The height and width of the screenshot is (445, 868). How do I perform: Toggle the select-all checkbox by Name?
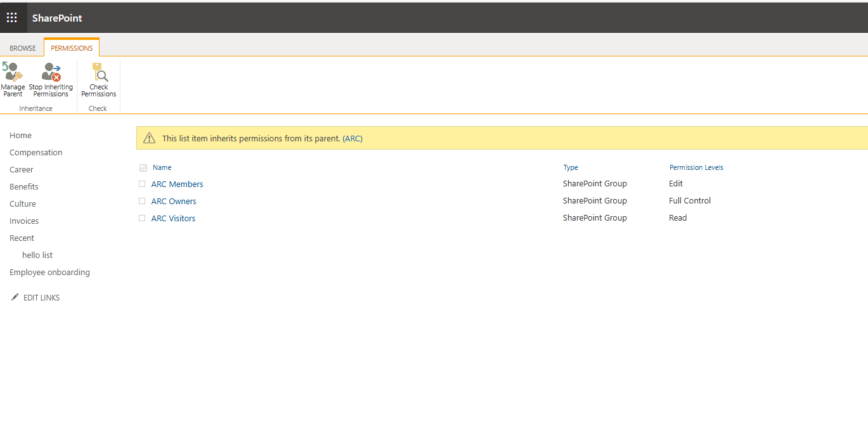point(143,168)
